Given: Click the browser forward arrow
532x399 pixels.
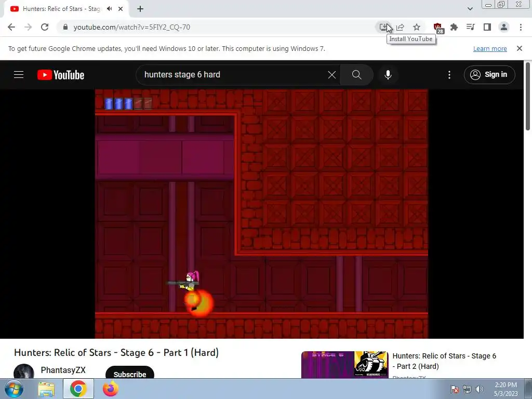Looking at the screenshot, I should 28,27.
